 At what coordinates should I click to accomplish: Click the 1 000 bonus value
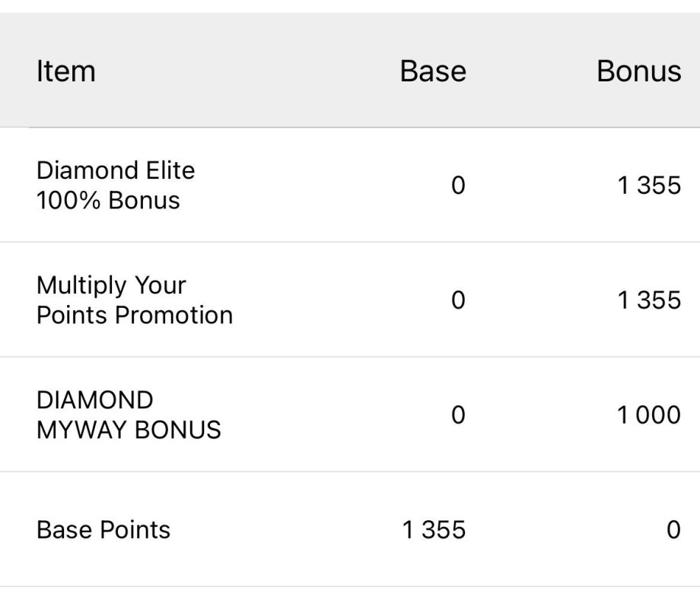tap(649, 415)
